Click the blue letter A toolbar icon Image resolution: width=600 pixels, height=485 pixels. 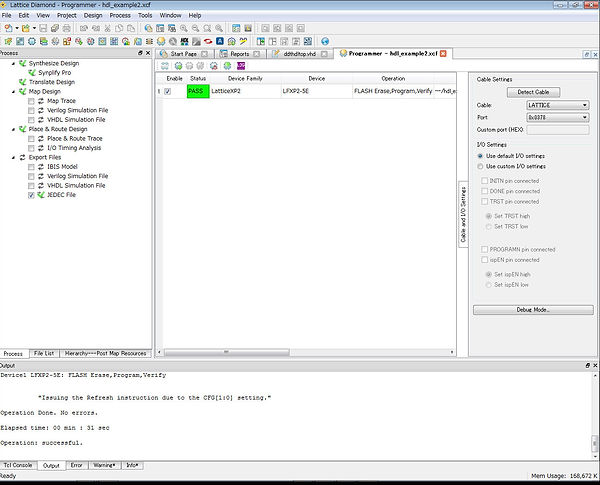(220, 41)
